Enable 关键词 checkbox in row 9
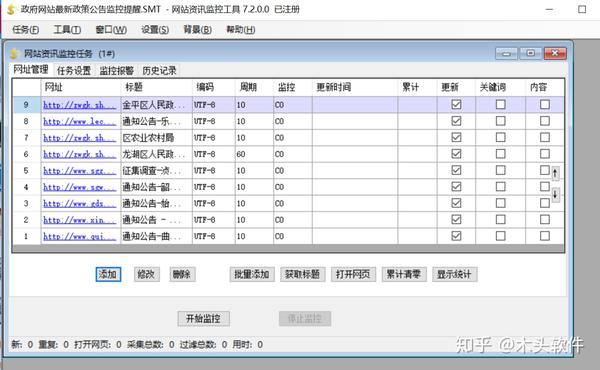Screen dimensions: 600x370 [501, 104]
